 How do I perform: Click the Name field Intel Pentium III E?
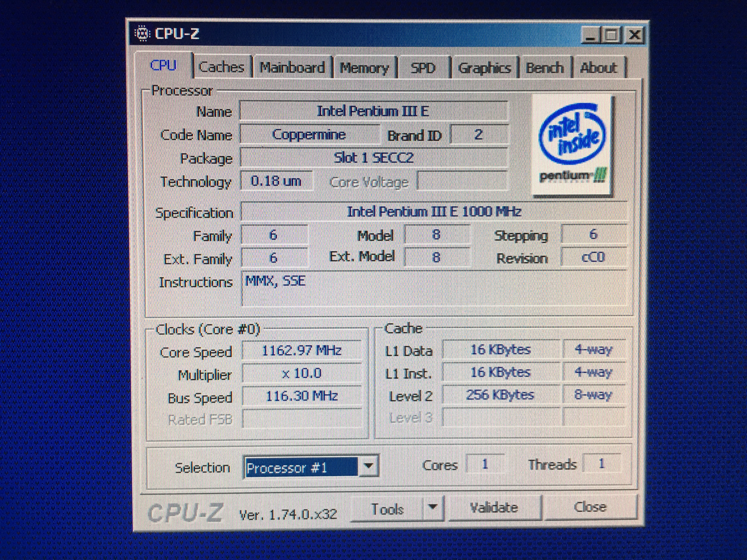373,111
